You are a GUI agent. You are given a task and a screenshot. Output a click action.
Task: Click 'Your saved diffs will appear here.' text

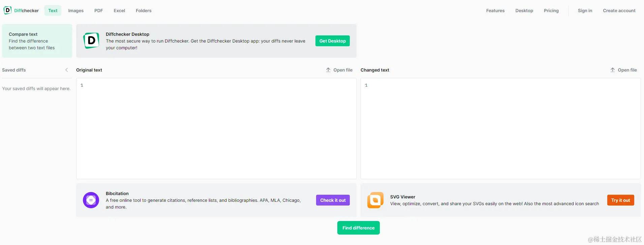click(36, 88)
